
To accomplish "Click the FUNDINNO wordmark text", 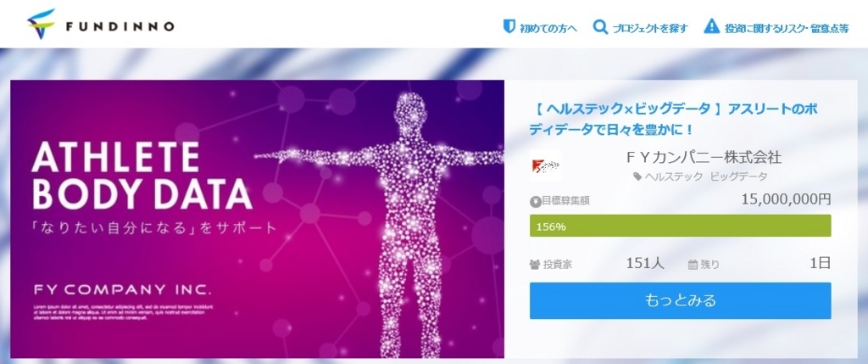I will click(120, 26).
